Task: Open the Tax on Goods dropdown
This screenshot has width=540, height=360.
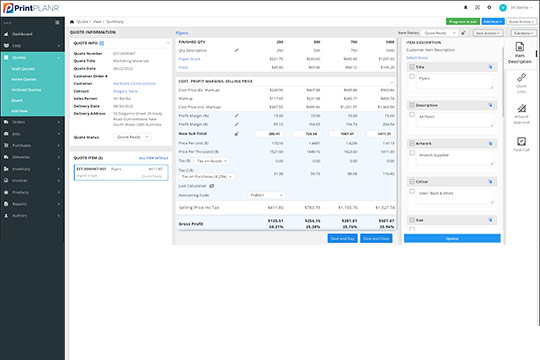Action: pos(211,161)
